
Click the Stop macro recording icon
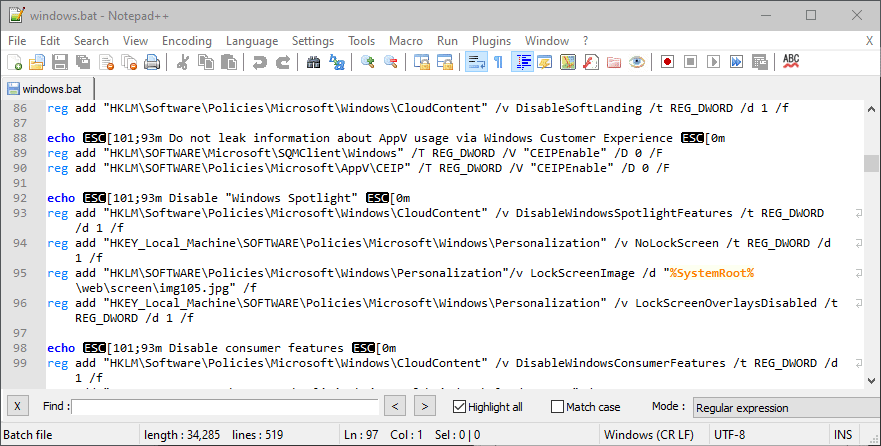pyautogui.click(x=691, y=62)
